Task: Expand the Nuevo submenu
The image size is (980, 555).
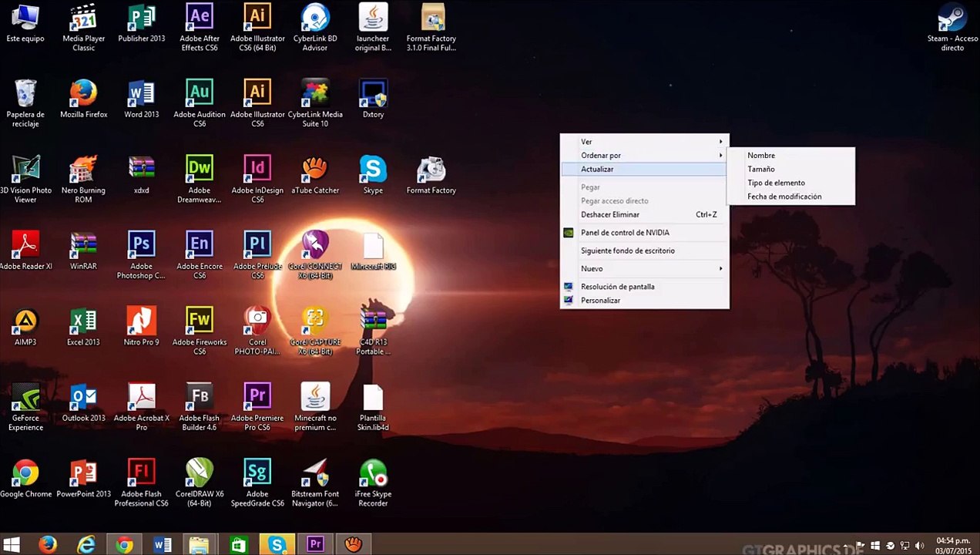Action: [x=644, y=269]
